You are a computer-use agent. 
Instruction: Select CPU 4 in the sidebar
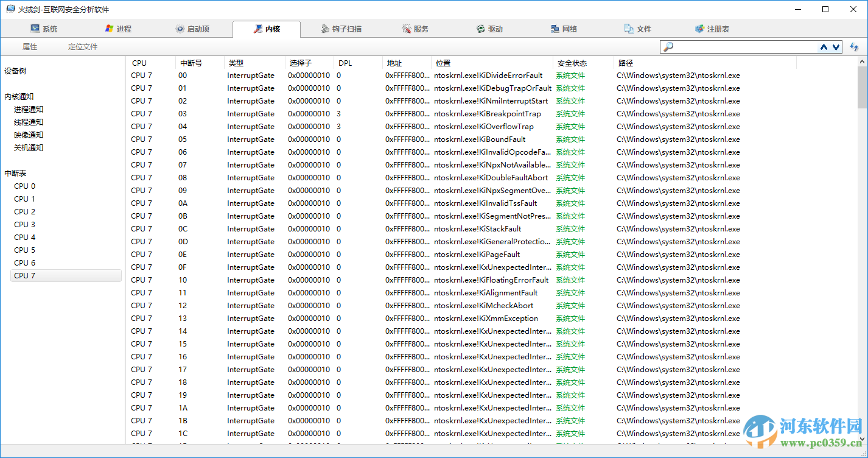point(25,238)
